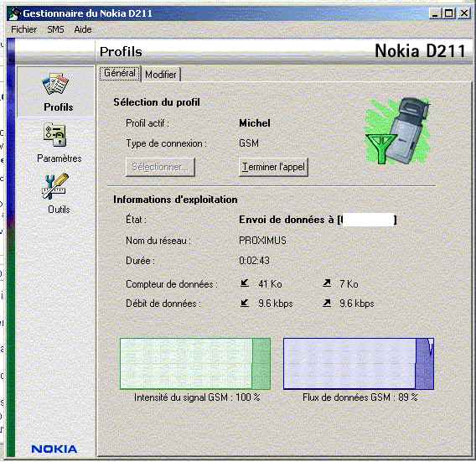The width and height of the screenshot is (476, 462).
Task: Click the network name PROXIMUS
Action: tap(262, 241)
